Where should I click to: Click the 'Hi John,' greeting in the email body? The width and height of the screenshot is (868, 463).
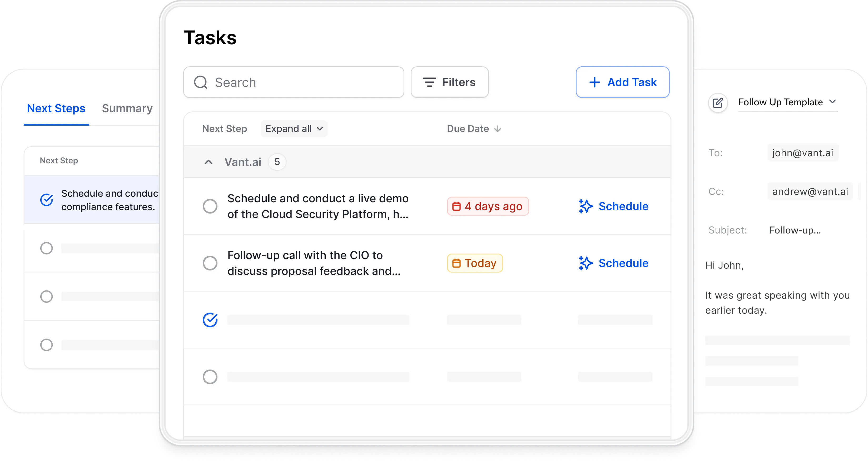pos(725,265)
